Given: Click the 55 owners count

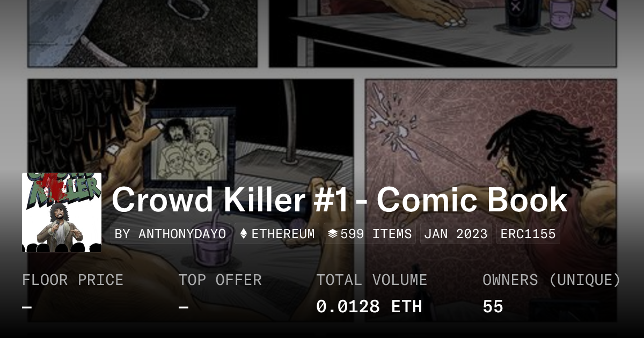Looking at the screenshot, I should (x=493, y=307).
